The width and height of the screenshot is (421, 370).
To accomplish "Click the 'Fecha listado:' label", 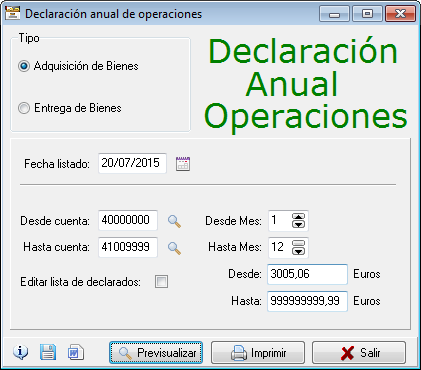I will pos(57,164).
